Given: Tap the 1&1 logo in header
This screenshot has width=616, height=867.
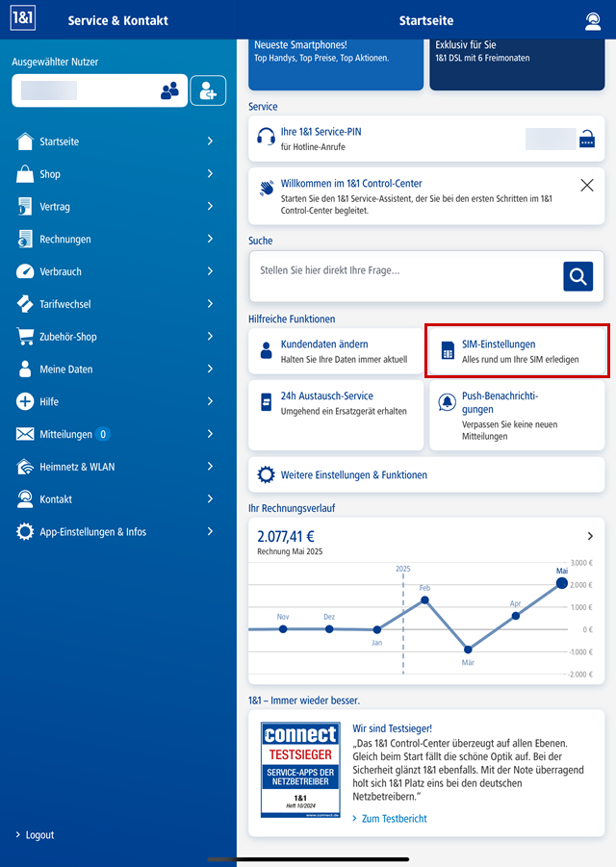Looking at the screenshot, I should pyautogui.click(x=23, y=17).
